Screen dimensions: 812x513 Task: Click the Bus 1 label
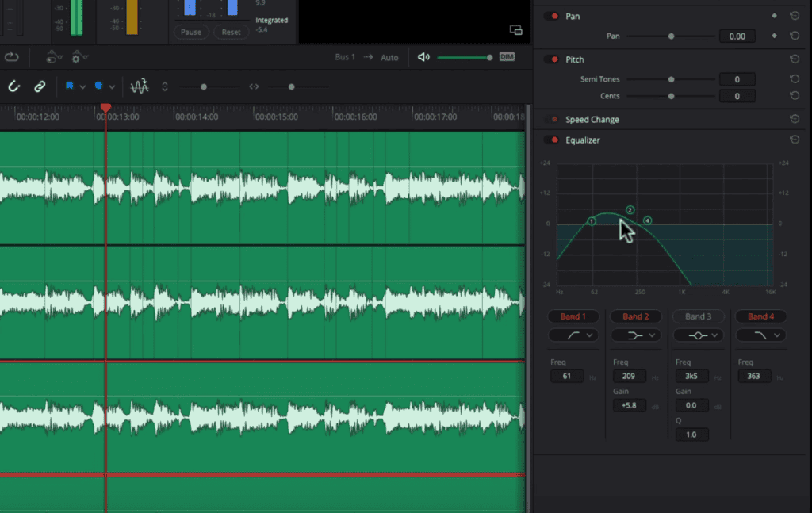(x=345, y=57)
